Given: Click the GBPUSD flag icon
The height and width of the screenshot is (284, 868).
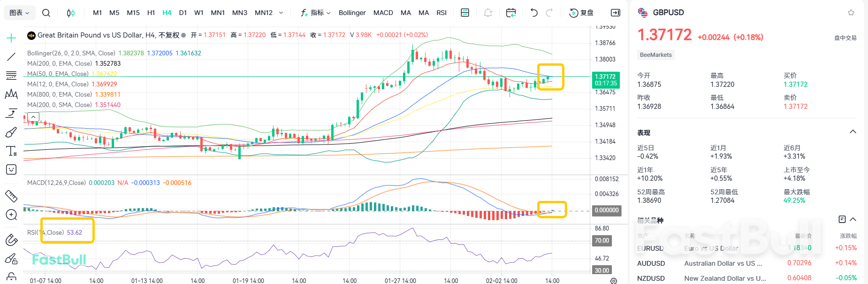Looking at the screenshot, I should tap(642, 13).
